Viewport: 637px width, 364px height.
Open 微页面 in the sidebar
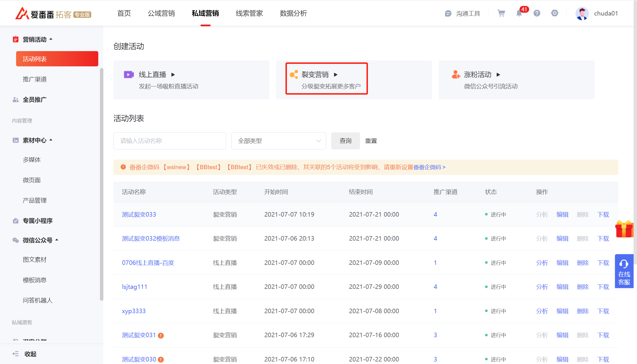point(32,180)
